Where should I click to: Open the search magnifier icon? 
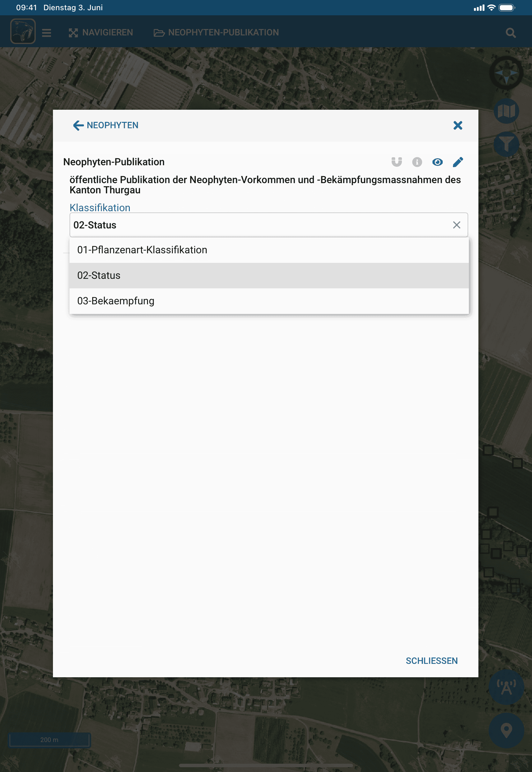point(510,33)
